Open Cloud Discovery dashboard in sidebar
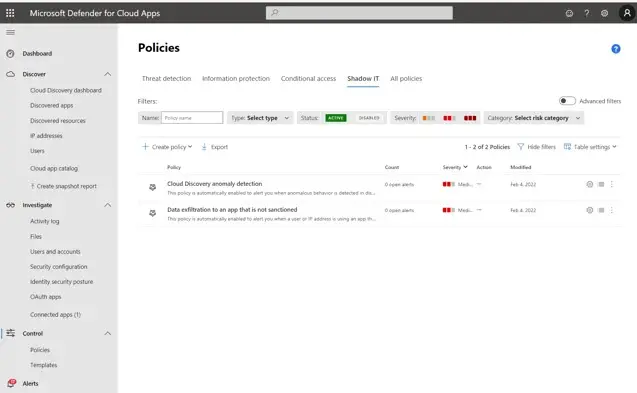637x393 pixels. (x=66, y=90)
